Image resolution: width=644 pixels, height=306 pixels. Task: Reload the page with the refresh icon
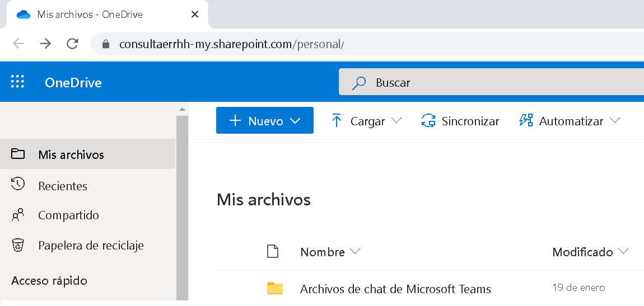coord(72,44)
